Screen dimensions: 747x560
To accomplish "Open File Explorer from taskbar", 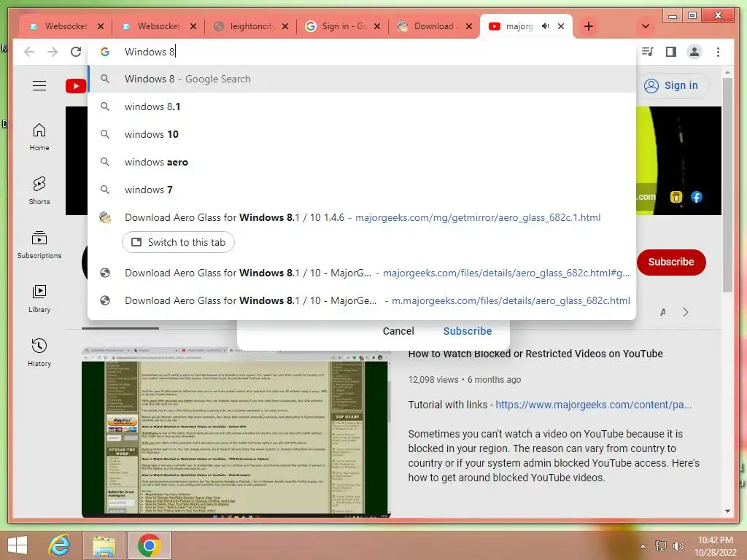I will pyautogui.click(x=104, y=545).
